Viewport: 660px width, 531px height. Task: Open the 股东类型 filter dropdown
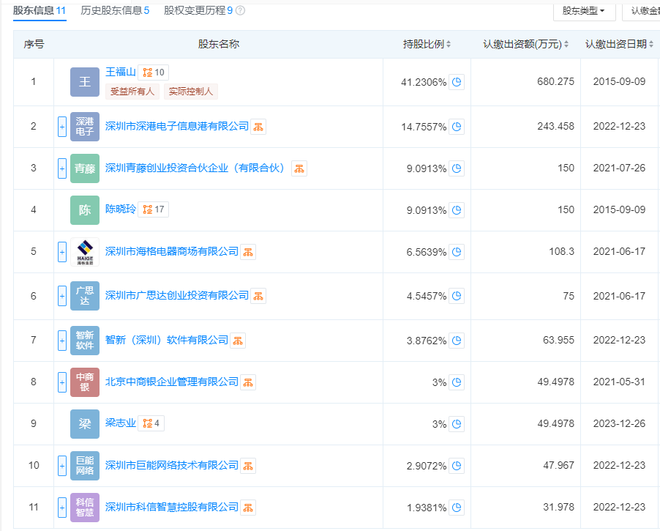583,11
